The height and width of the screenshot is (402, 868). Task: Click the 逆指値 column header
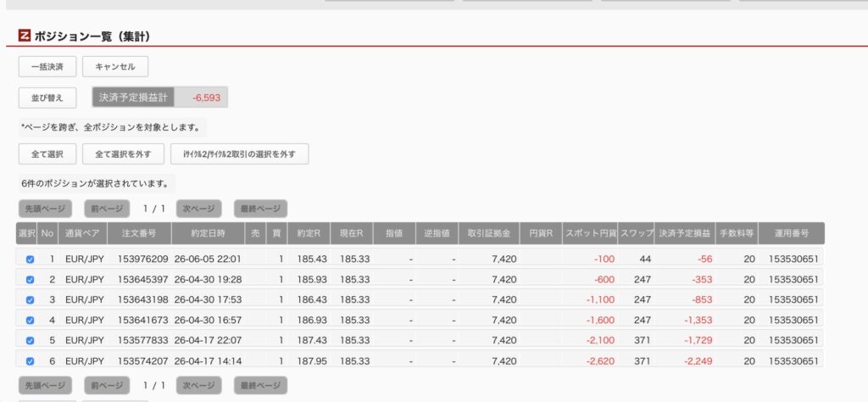[437, 233]
